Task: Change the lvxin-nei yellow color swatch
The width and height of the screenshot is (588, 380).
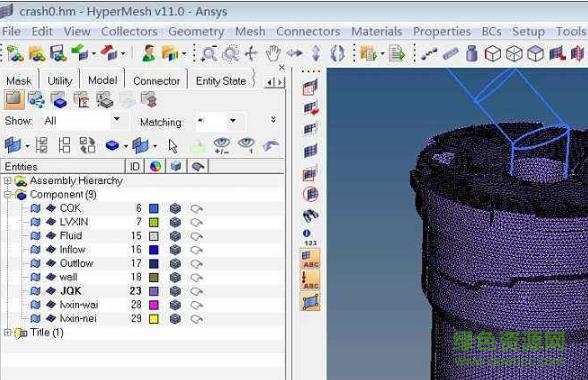Action: (x=154, y=319)
